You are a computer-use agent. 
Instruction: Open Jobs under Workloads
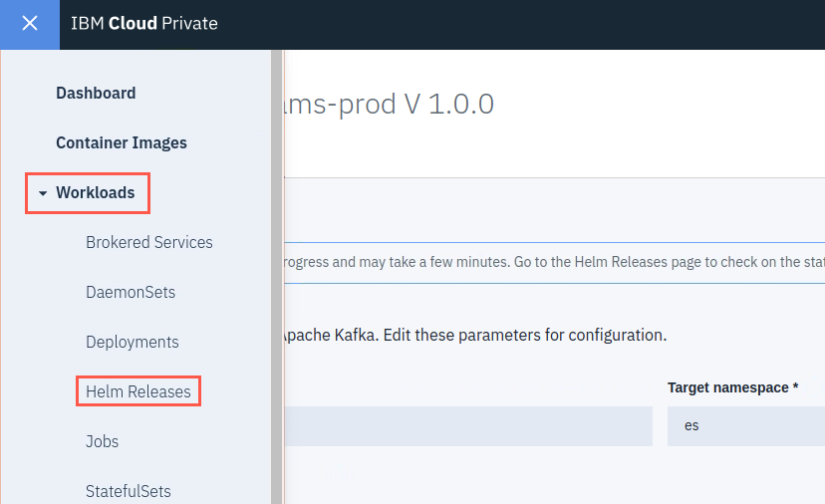click(x=102, y=441)
